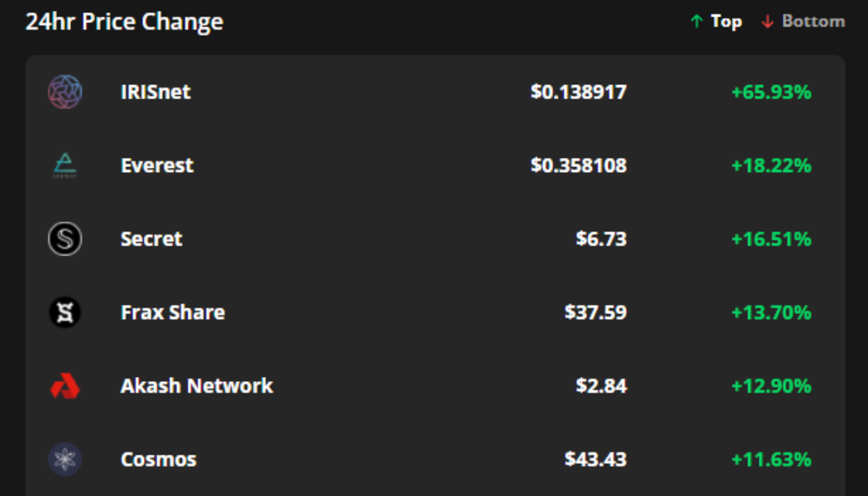Image resolution: width=868 pixels, height=496 pixels.
Task: Open the Secret coin name link
Action: 151,239
